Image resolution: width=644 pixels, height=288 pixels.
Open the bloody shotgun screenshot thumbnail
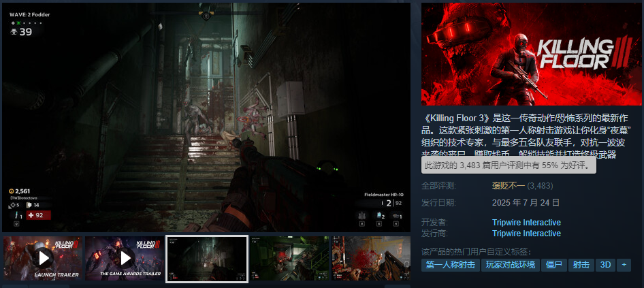pyautogui.click(x=371, y=259)
